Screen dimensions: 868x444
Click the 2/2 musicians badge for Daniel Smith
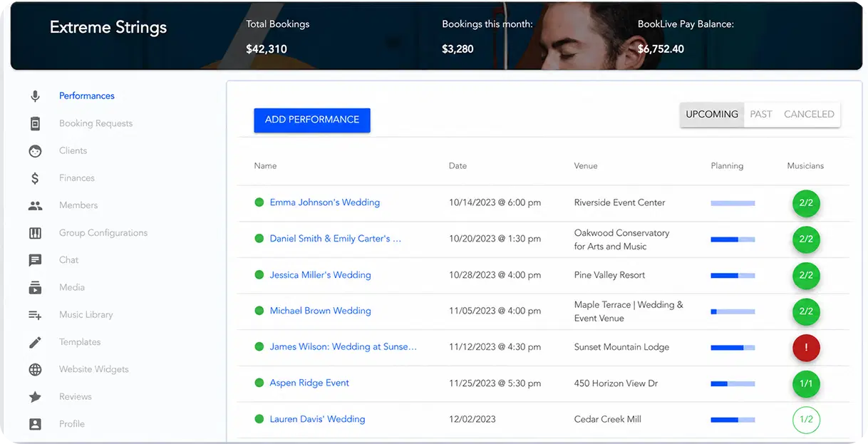[806, 239]
